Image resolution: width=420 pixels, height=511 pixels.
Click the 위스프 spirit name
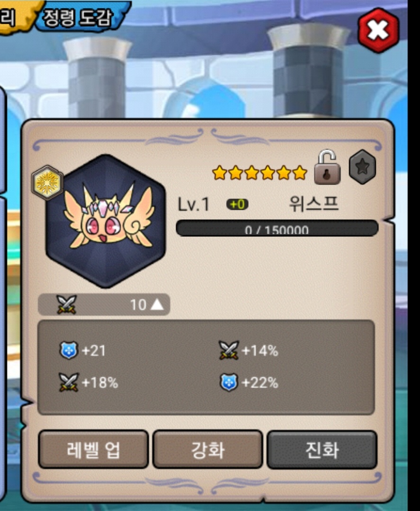tap(313, 204)
